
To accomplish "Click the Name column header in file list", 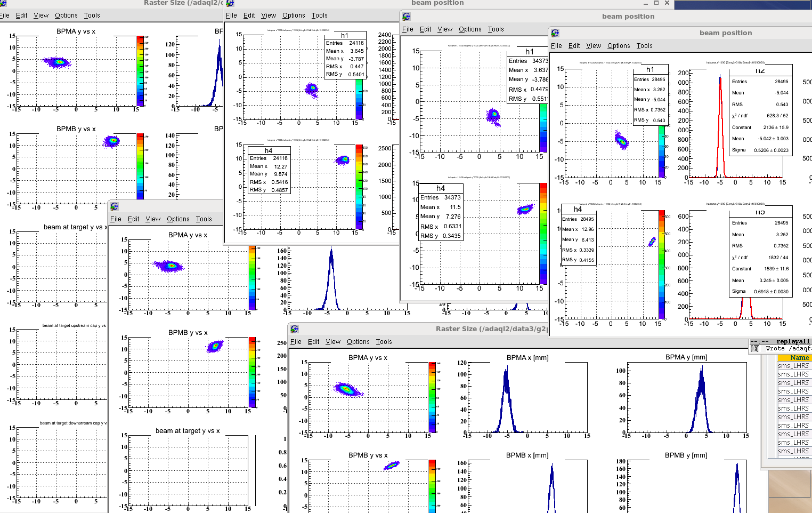I will point(794,358).
